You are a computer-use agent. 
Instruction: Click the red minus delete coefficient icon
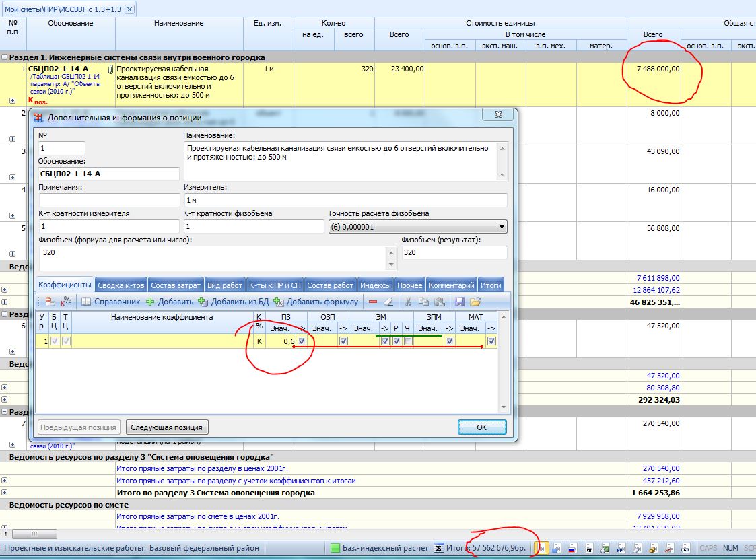[373, 302]
